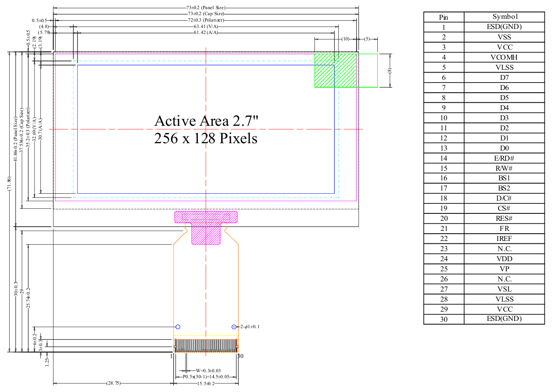
Task: Click the "(28.75)" bottom dimension
Action: 113,383
